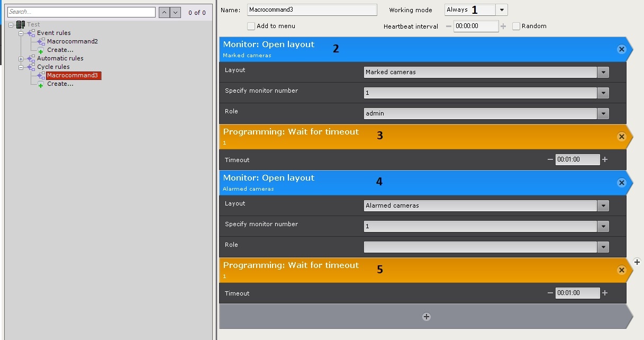
Task: Click the previous search result arrow
Action: [165, 12]
